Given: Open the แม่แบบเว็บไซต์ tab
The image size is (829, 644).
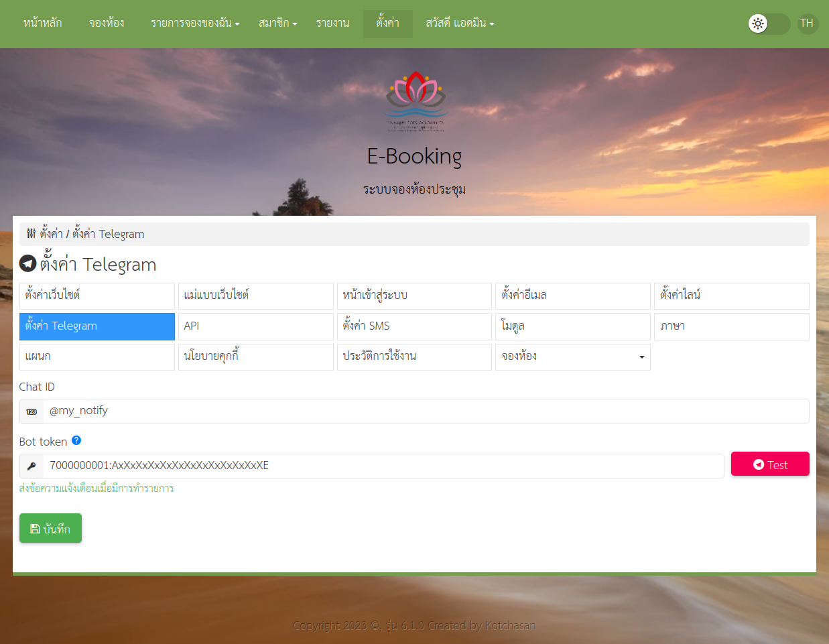Looking at the screenshot, I should pos(256,296).
